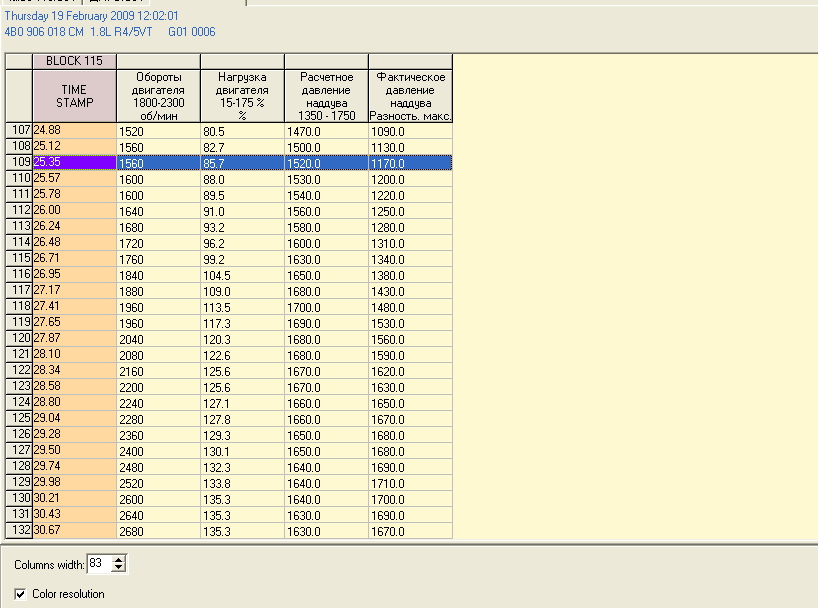The image size is (818, 608).
Task: Click load value 133.8
Action: tap(243, 483)
